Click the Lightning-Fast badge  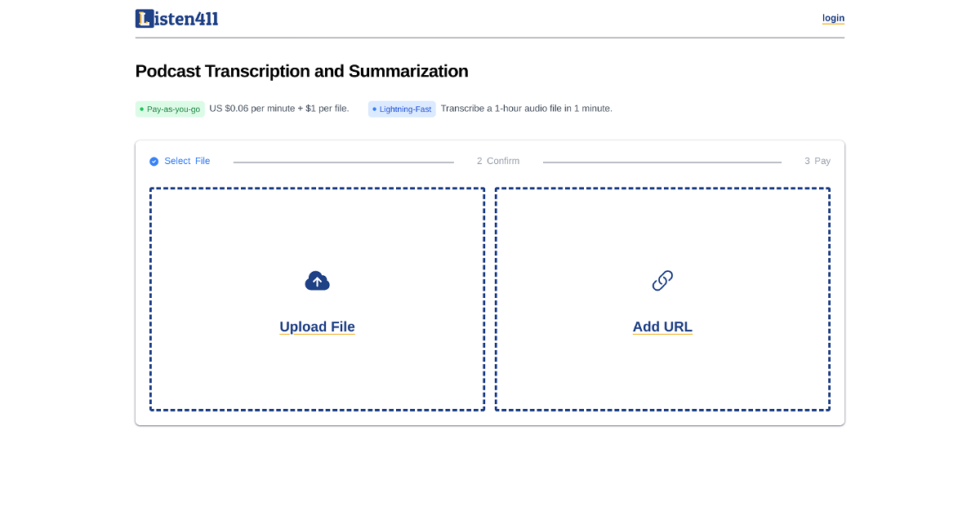pyautogui.click(x=402, y=109)
